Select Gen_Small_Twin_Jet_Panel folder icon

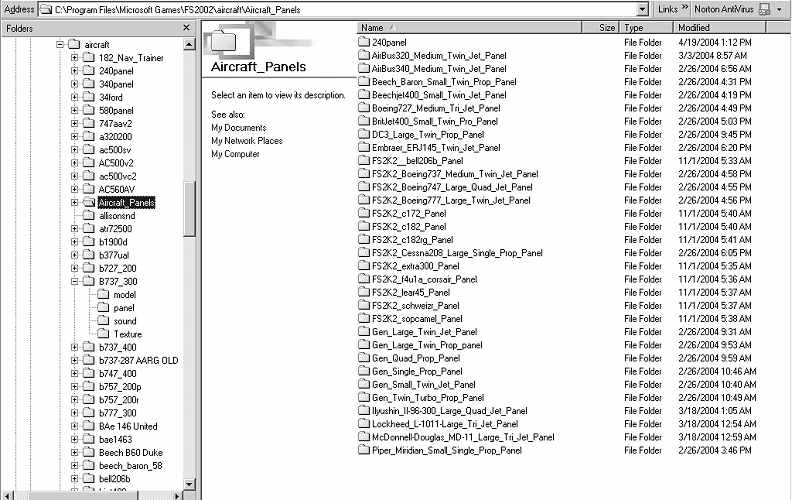point(364,384)
